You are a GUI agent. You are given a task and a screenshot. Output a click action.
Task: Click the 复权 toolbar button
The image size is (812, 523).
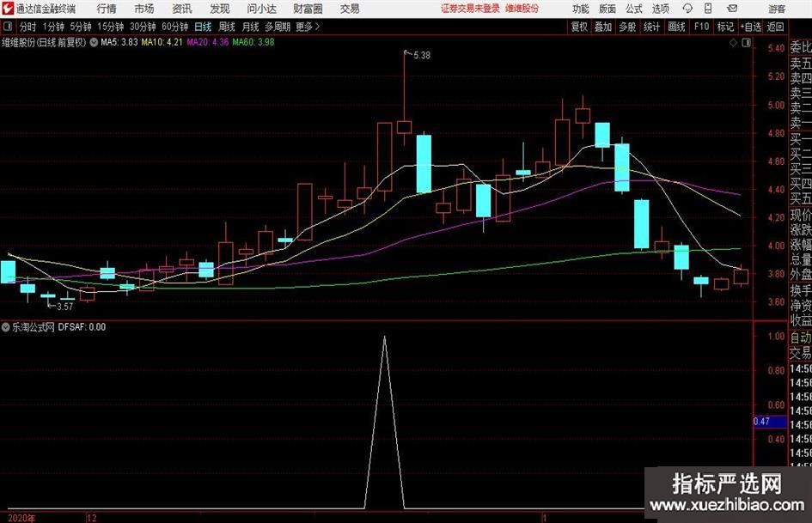[579, 27]
